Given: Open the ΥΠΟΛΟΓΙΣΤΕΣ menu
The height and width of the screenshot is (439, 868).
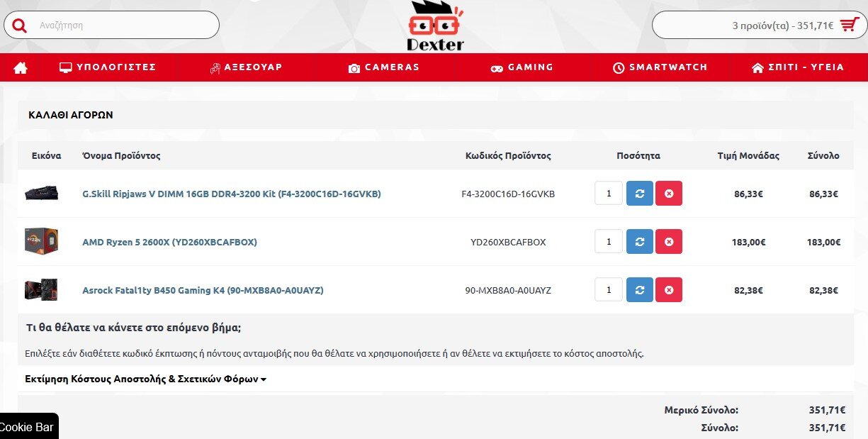Looking at the screenshot, I should tap(108, 67).
